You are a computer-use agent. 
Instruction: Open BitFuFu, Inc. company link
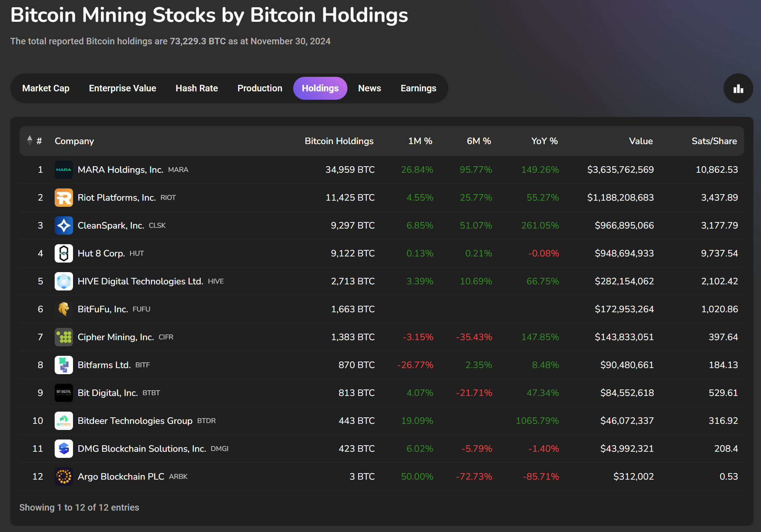tap(102, 309)
